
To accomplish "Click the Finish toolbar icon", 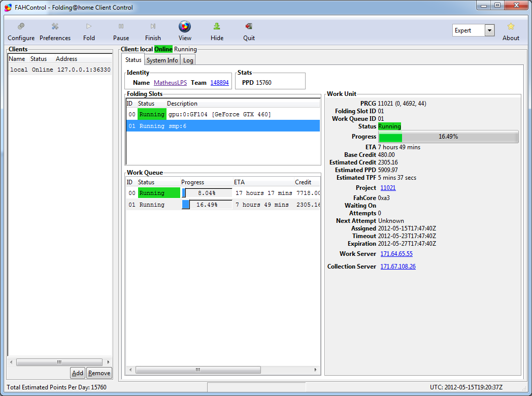I will pyautogui.click(x=153, y=26).
